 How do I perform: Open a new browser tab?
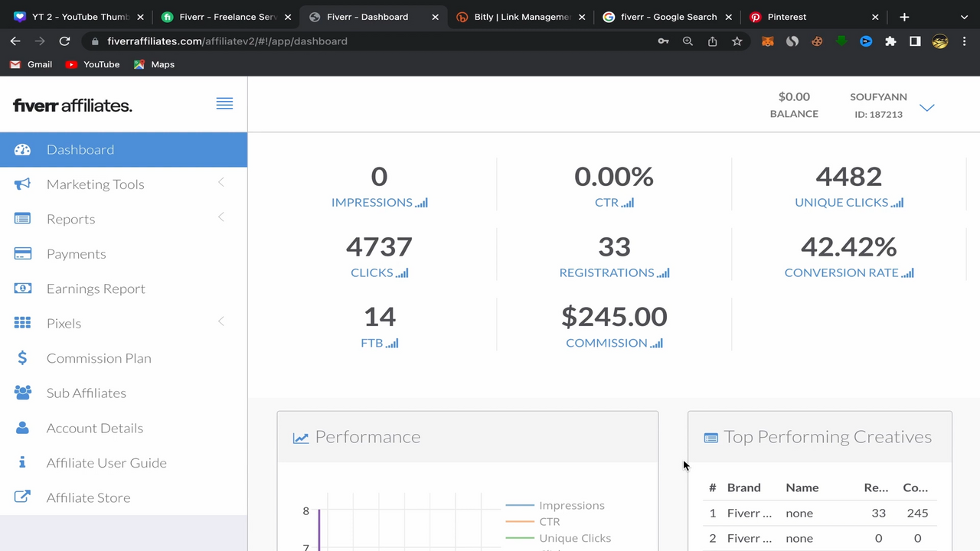(x=904, y=17)
